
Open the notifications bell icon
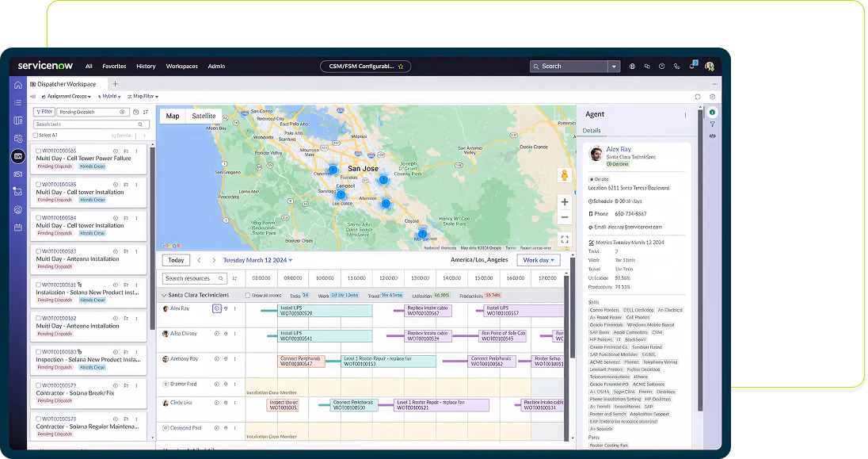(692, 67)
